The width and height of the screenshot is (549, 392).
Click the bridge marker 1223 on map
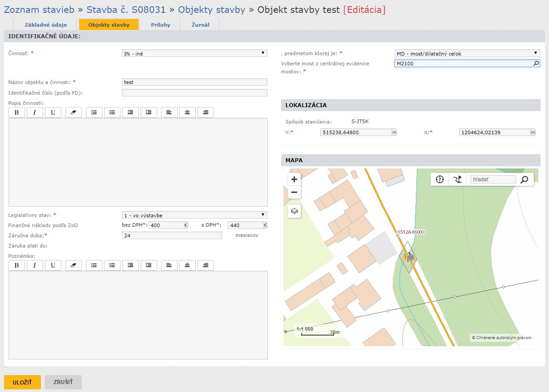click(408, 257)
